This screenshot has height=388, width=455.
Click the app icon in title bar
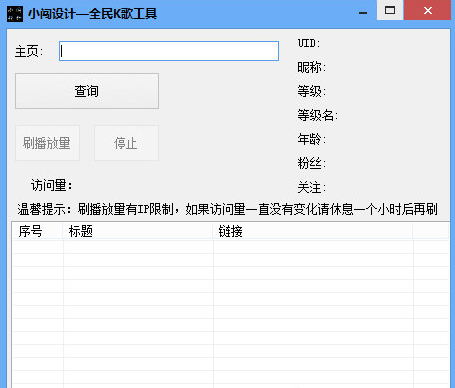click(x=15, y=14)
